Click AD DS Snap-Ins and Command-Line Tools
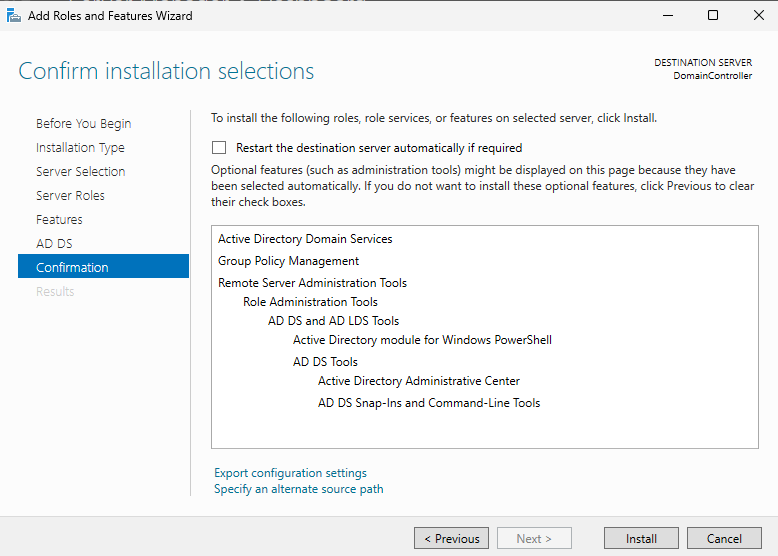The image size is (778, 556). click(428, 403)
